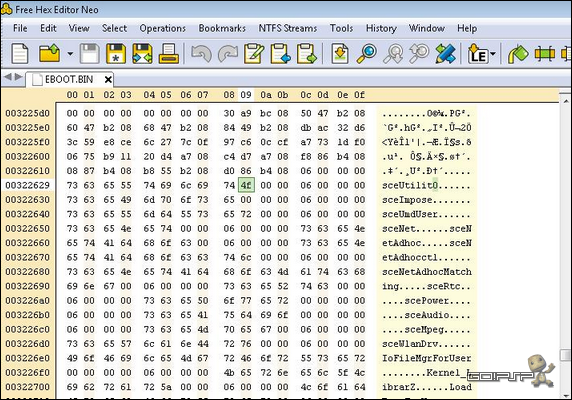The image size is (572, 400).
Task: Click the Replace pencil icon
Action: pyautogui.click(x=445, y=54)
